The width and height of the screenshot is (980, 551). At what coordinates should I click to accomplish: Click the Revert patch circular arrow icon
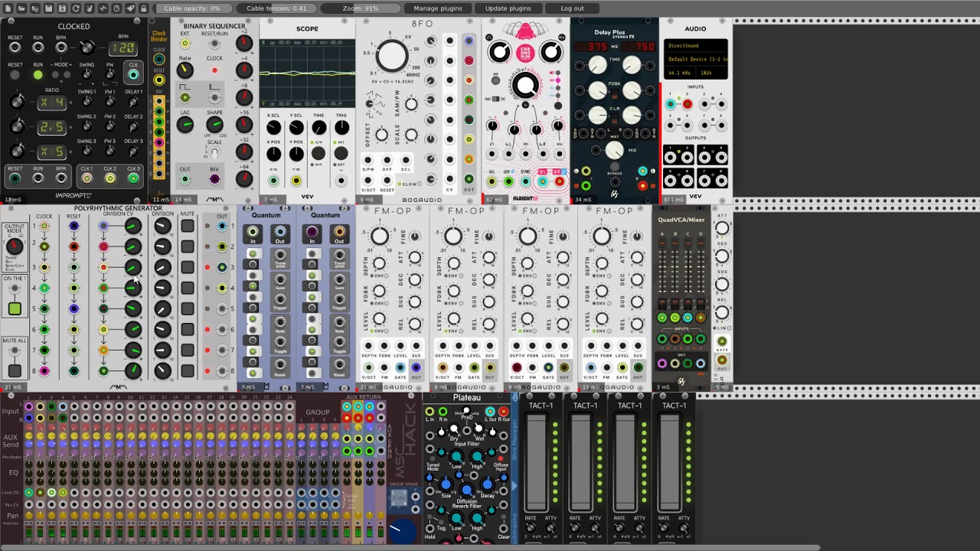76,8
